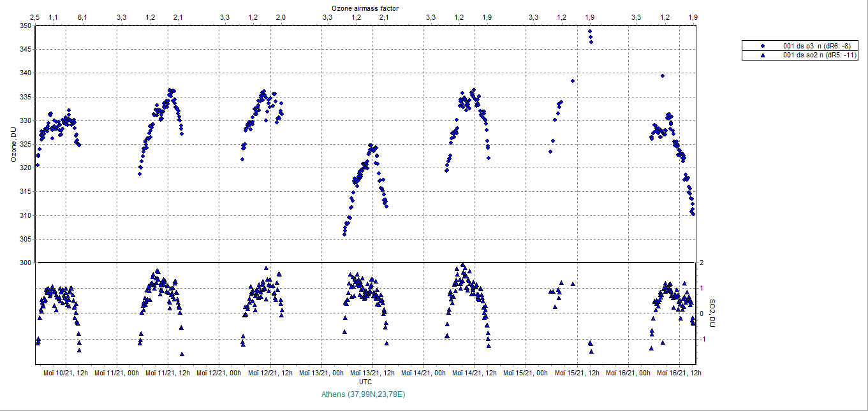Viewport: 868px width, 411px height.
Task: Click the 'UTC' x-axis title
Action: pos(365,382)
